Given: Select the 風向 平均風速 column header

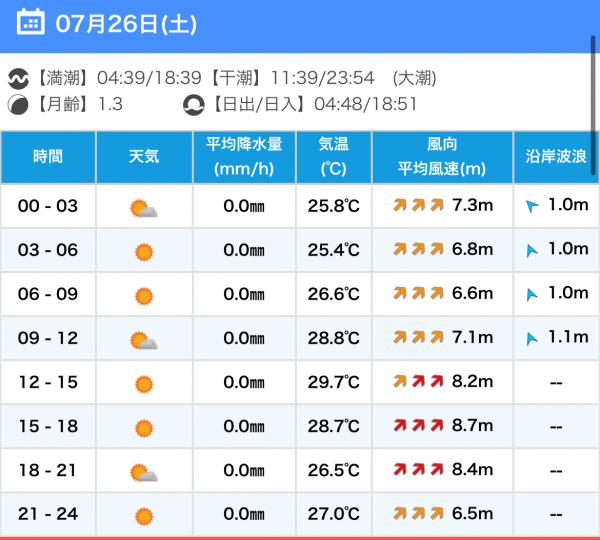Looking at the screenshot, I should (x=442, y=157).
